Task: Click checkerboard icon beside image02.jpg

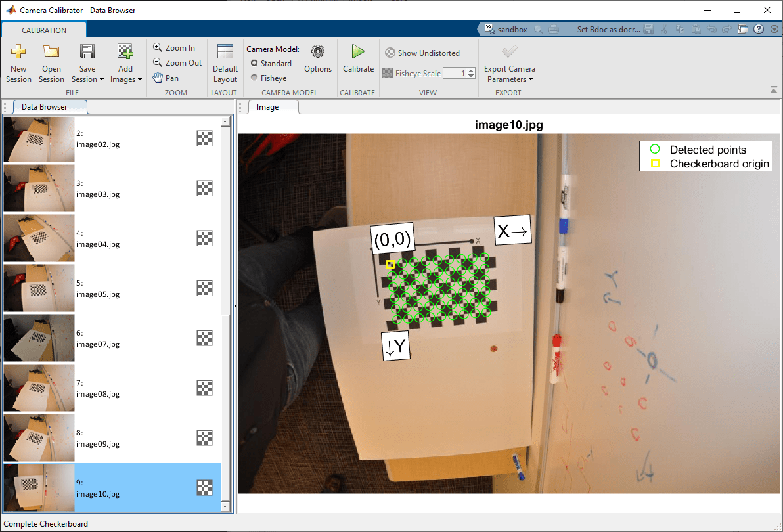Action: pos(205,138)
